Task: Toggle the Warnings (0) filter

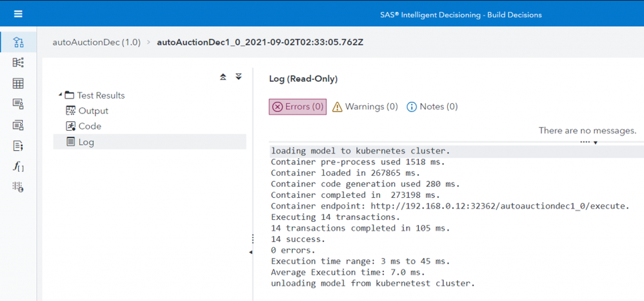Action: coord(365,106)
